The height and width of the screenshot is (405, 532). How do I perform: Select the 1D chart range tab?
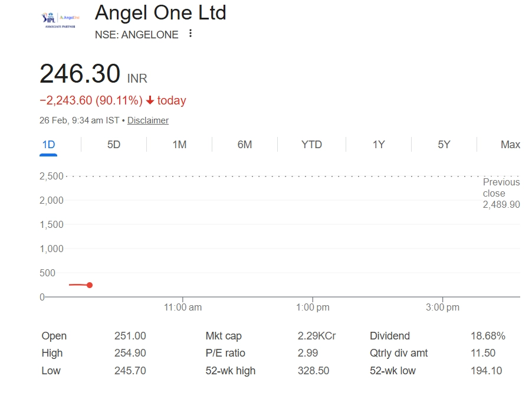point(48,145)
